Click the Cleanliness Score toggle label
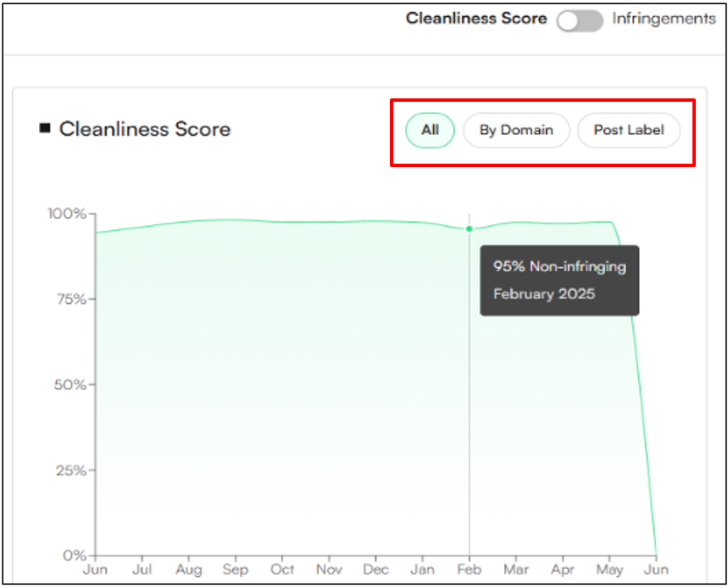728x586 pixels. [476, 19]
